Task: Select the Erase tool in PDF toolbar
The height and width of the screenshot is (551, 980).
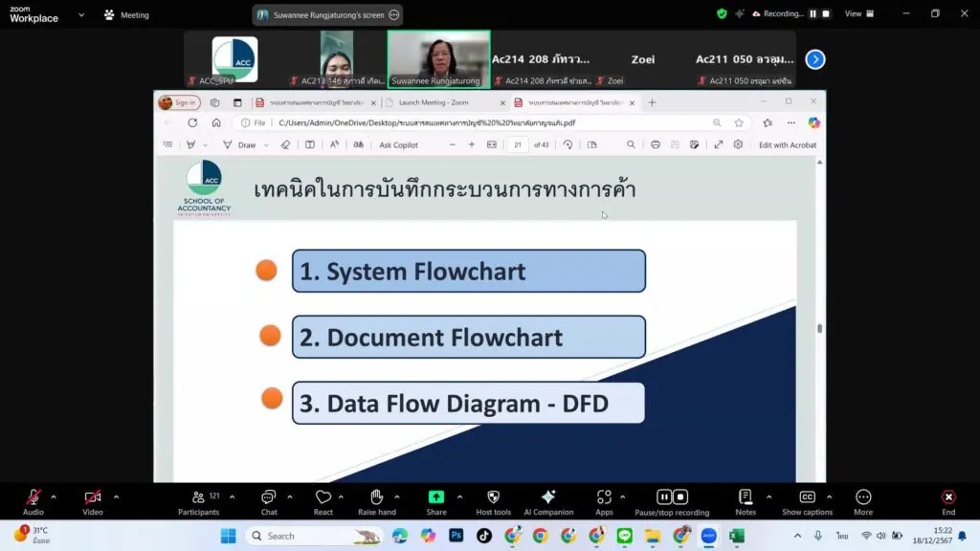Action: (x=285, y=145)
